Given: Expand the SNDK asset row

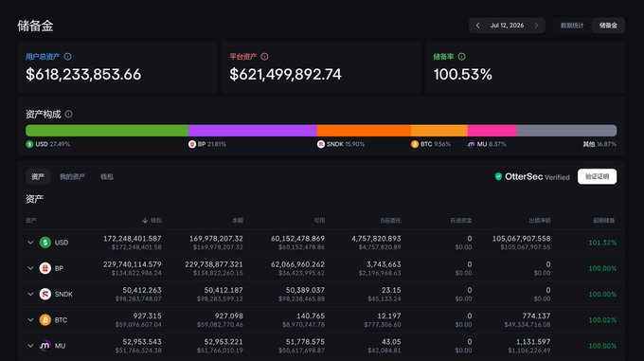Looking at the screenshot, I should 30,294.
